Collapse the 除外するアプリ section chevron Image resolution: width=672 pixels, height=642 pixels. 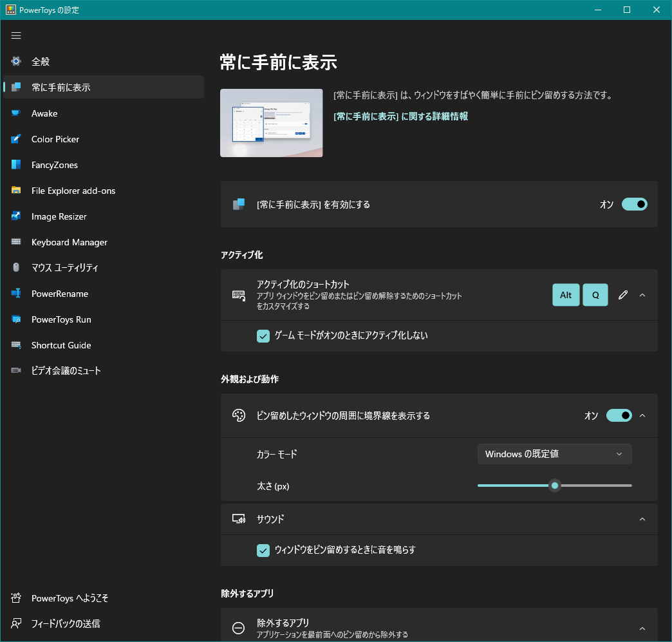642,628
